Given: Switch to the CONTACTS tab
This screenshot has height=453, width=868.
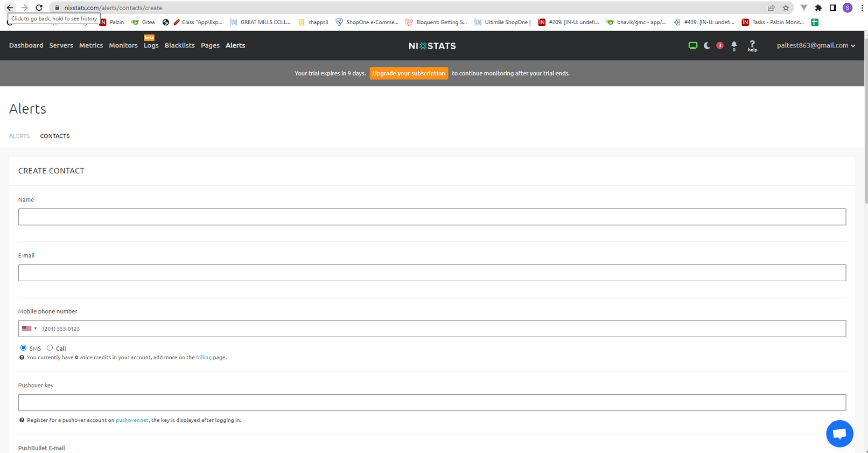Looking at the screenshot, I should 55,136.
